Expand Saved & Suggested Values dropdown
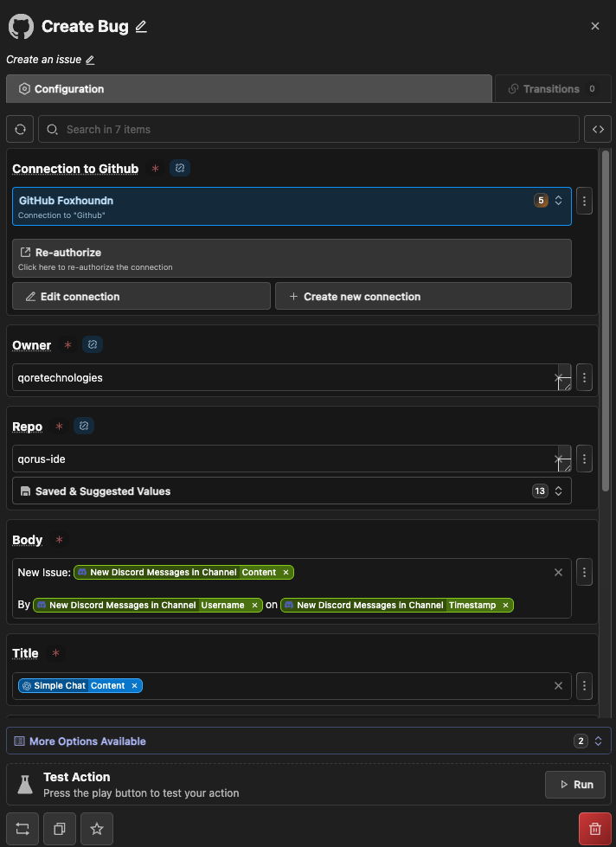The height and width of the screenshot is (847, 616). click(292, 491)
